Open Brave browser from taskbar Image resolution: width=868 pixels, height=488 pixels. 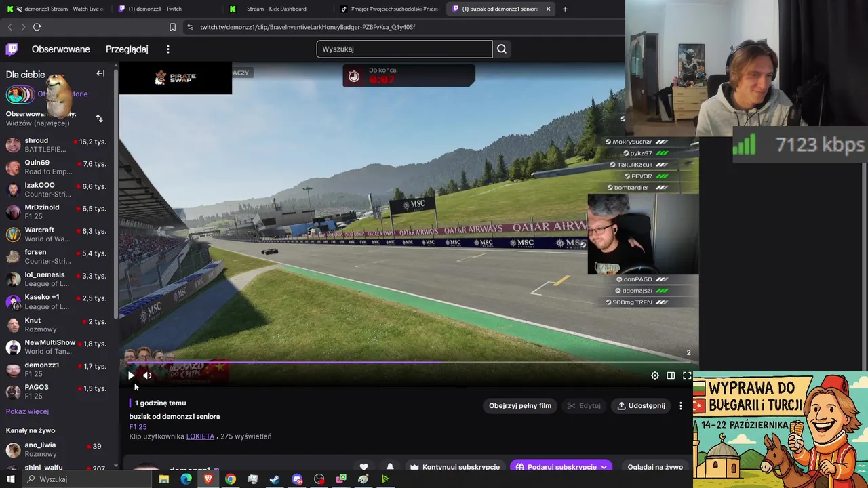tap(208, 479)
